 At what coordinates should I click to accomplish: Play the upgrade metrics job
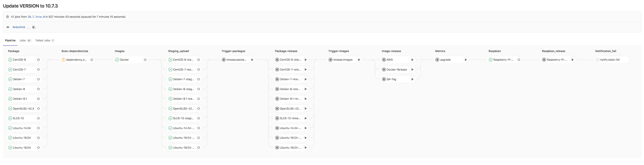coord(466,60)
